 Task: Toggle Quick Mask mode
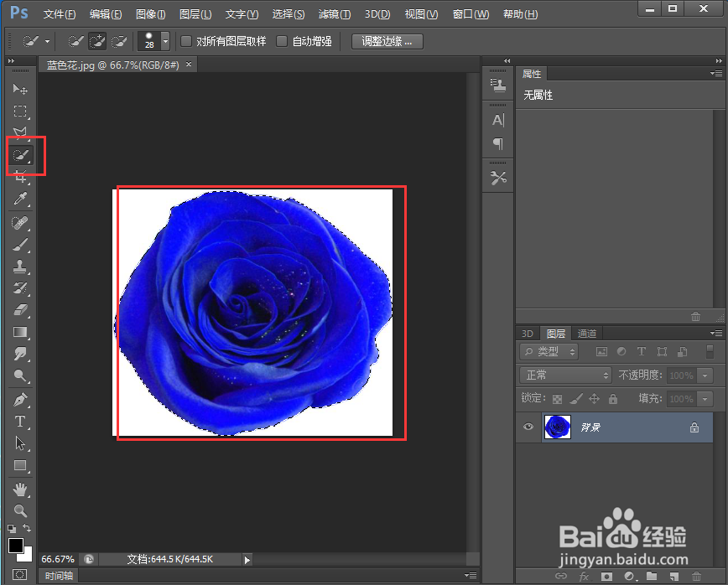(19, 574)
